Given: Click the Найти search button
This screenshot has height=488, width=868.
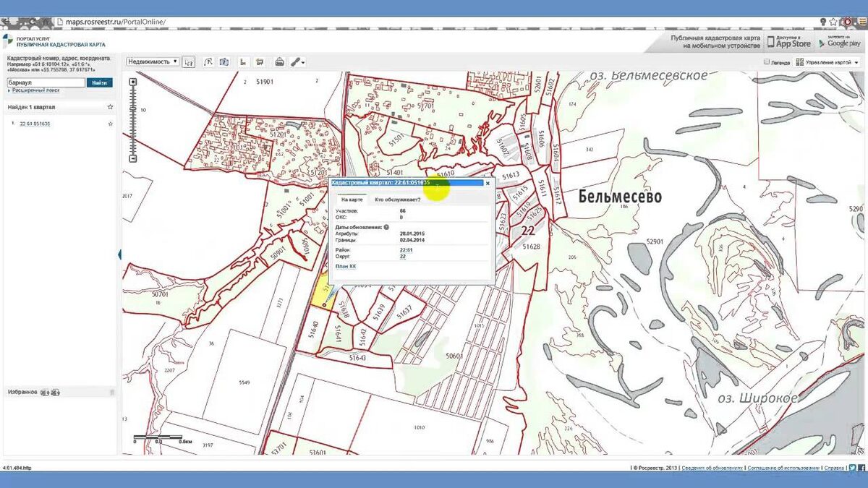Looking at the screenshot, I should click(100, 82).
